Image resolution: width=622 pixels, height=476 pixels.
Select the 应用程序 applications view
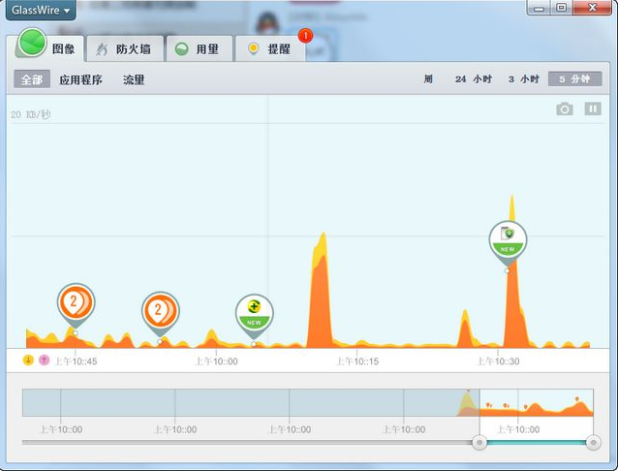tap(81, 80)
